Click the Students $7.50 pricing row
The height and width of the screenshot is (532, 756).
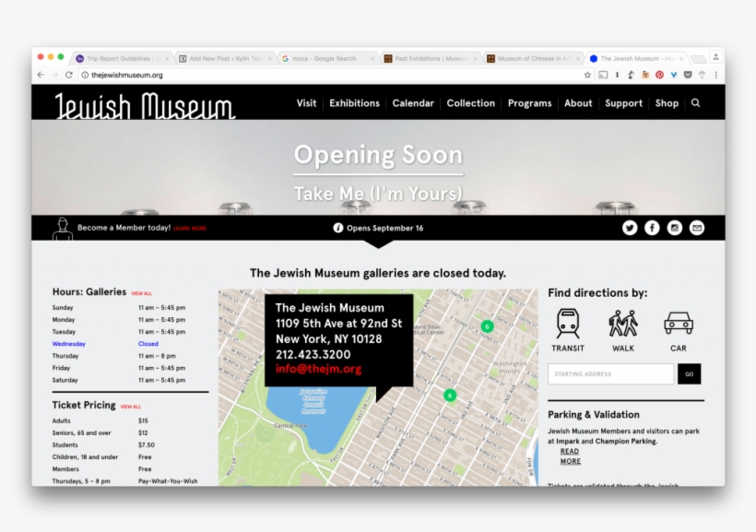click(103, 444)
